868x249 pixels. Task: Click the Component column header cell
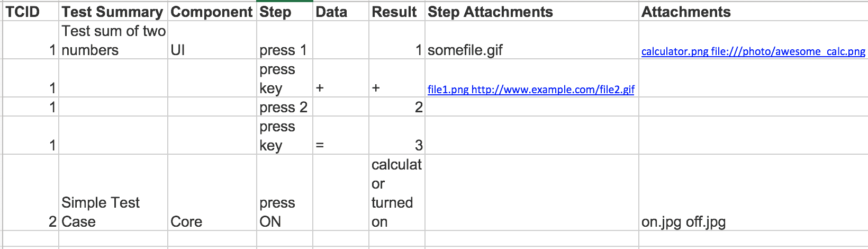pyautogui.click(x=212, y=12)
